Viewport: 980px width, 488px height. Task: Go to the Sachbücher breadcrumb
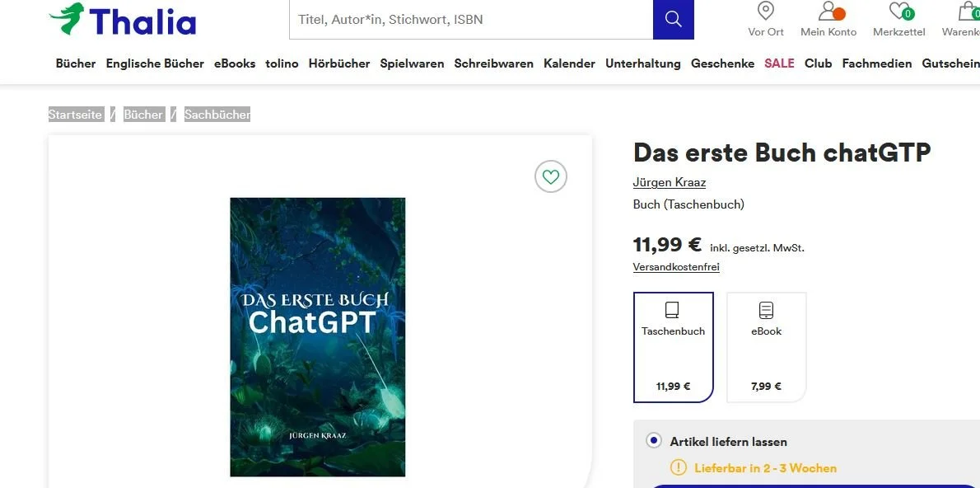click(x=217, y=115)
